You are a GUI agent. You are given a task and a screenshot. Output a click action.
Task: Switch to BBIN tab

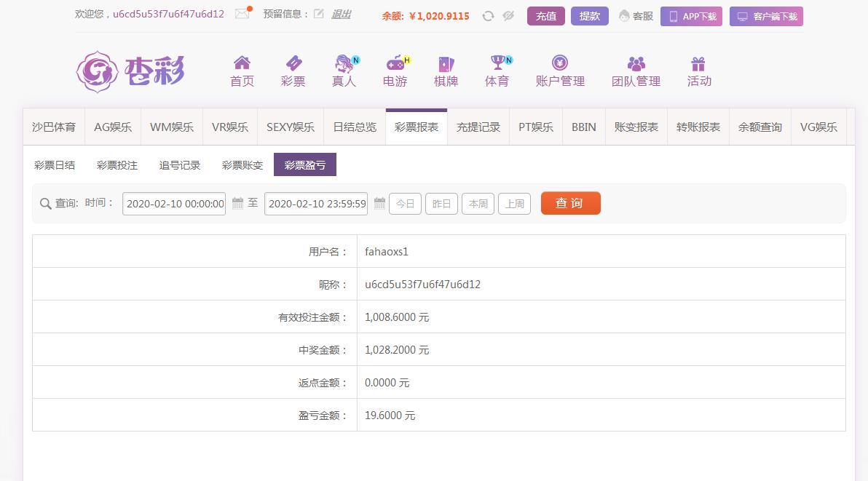[584, 127]
